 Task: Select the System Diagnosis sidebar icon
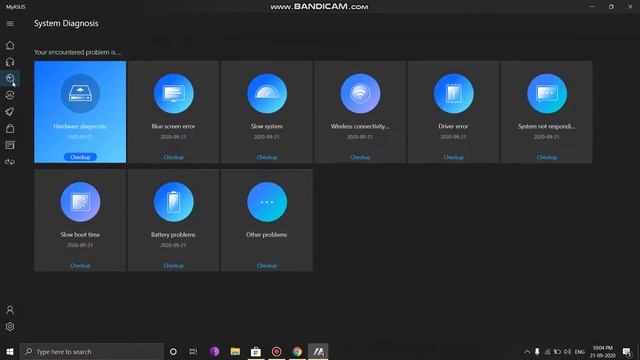point(10,78)
